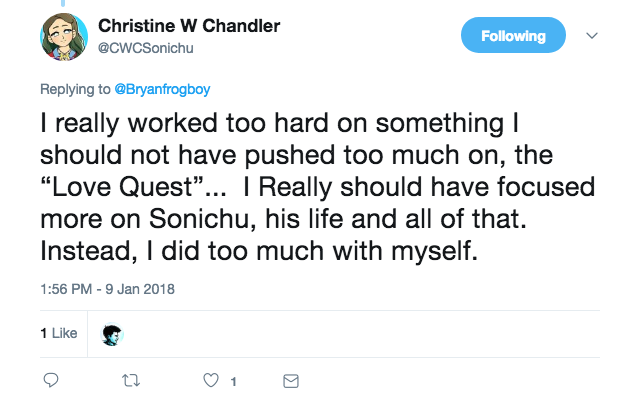Open the @Bryanfrogboy mention link
The height and width of the screenshot is (419, 640).
[x=162, y=89]
